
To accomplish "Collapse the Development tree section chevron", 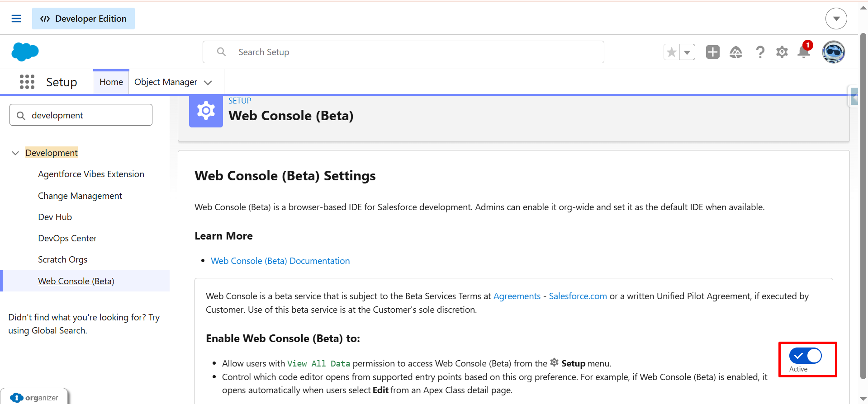I will tap(15, 153).
